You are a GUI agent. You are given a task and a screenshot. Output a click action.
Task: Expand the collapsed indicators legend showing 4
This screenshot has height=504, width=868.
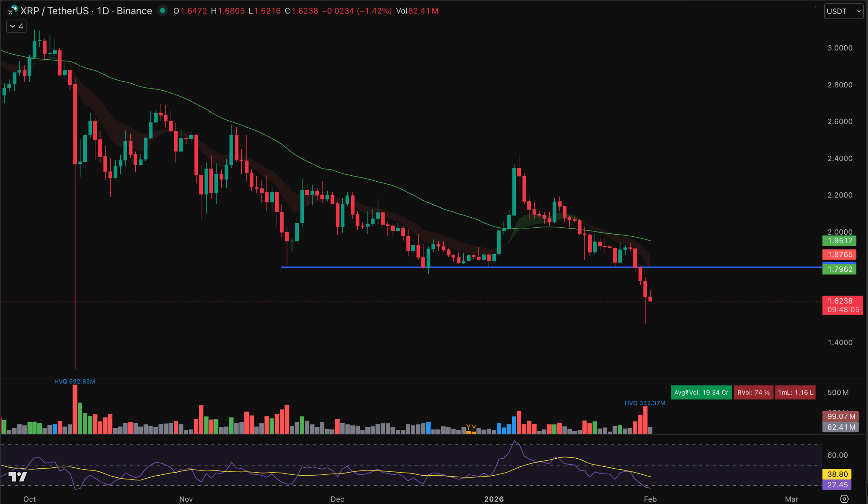[16, 26]
